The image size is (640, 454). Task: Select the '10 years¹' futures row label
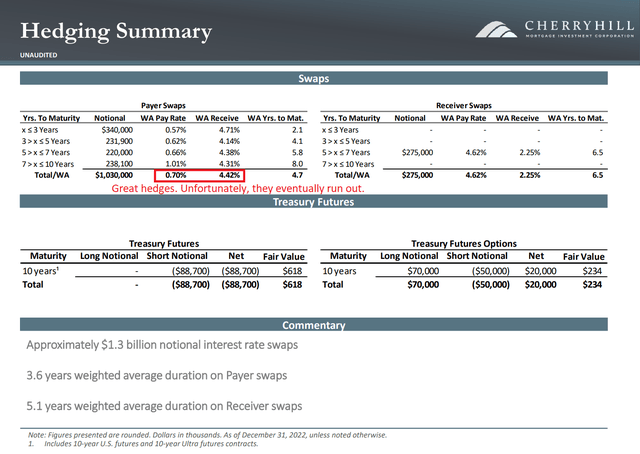click(x=41, y=271)
